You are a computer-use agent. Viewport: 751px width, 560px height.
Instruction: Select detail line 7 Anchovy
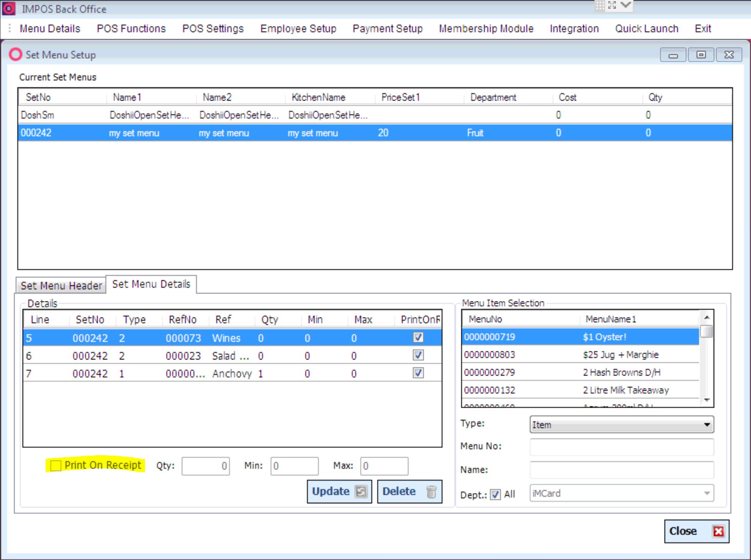(x=232, y=373)
